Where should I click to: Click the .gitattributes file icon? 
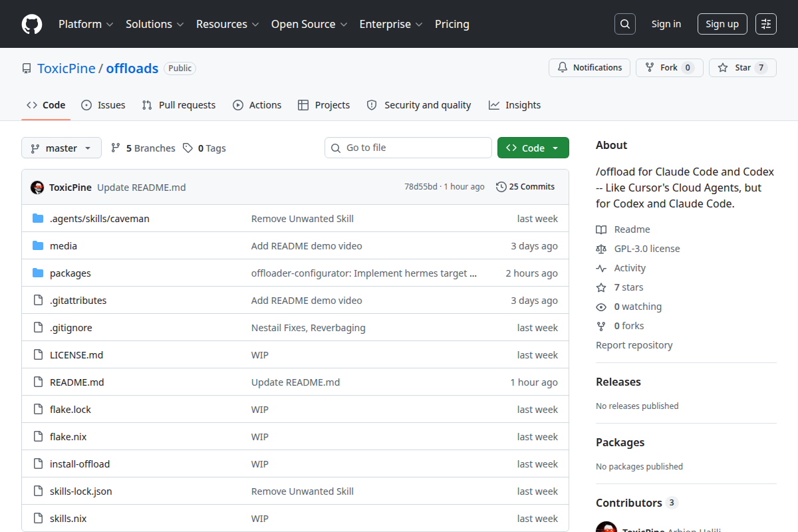38,301
